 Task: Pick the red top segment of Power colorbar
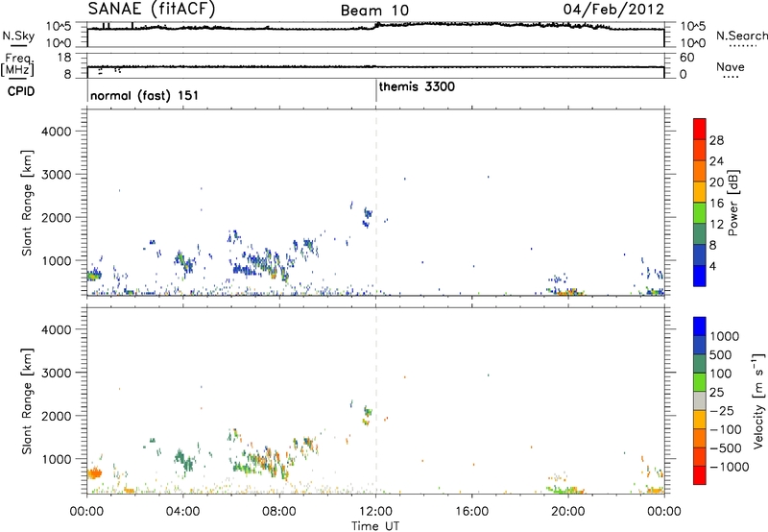tap(700, 129)
